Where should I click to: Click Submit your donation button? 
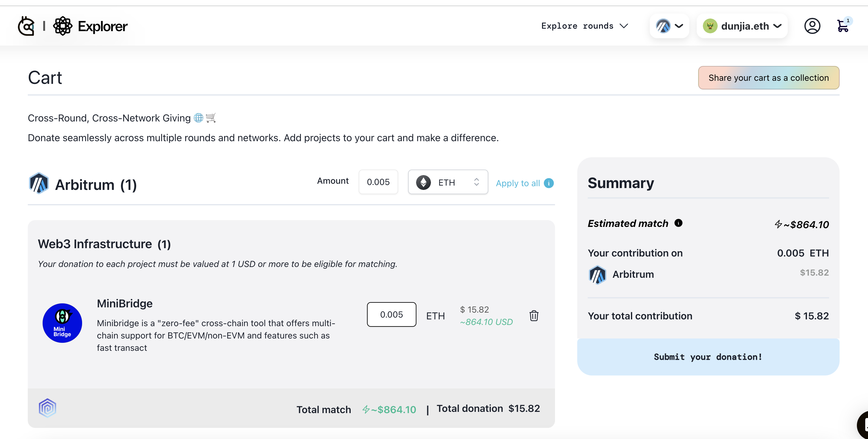pos(708,357)
